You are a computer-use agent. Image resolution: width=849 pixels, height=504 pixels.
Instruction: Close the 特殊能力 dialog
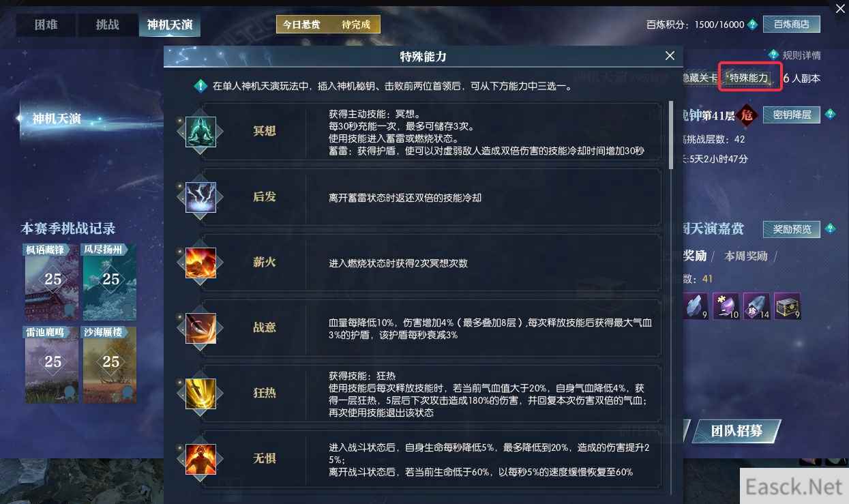coord(670,56)
